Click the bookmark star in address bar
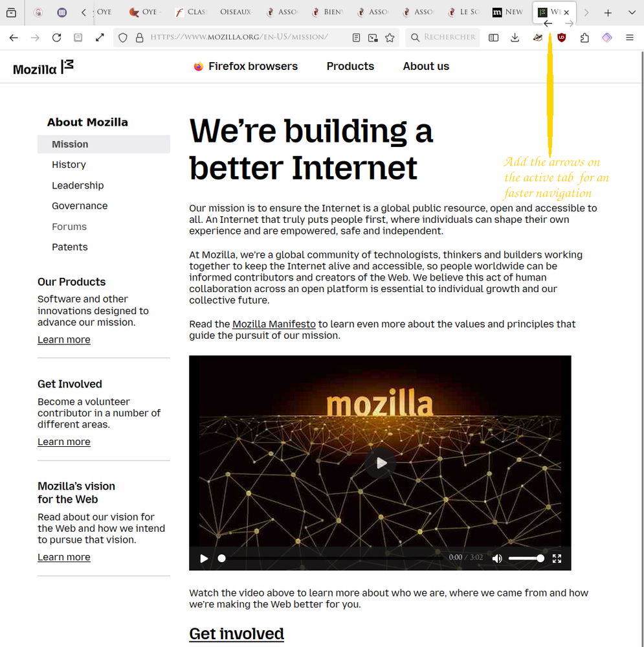Screen dimensions: 644x647 pyautogui.click(x=390, y=38)
